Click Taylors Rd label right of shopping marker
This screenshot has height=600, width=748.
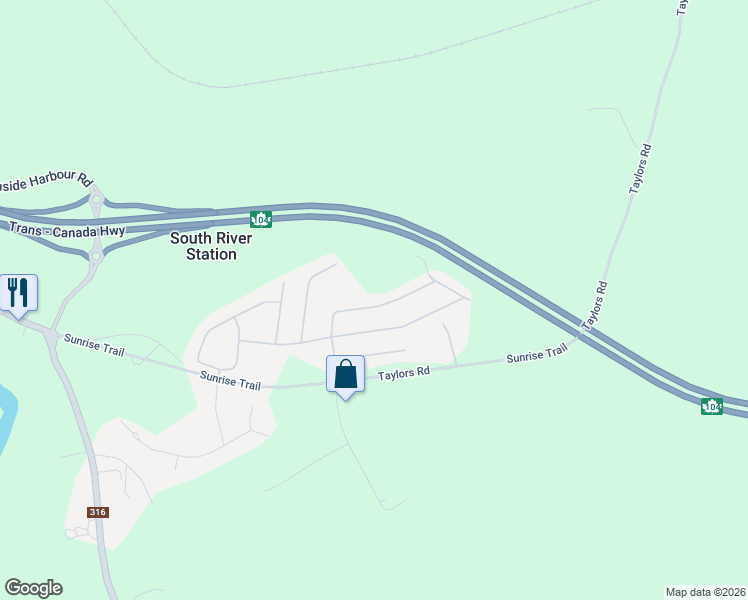pyautogui.click(x=404, y=373)
